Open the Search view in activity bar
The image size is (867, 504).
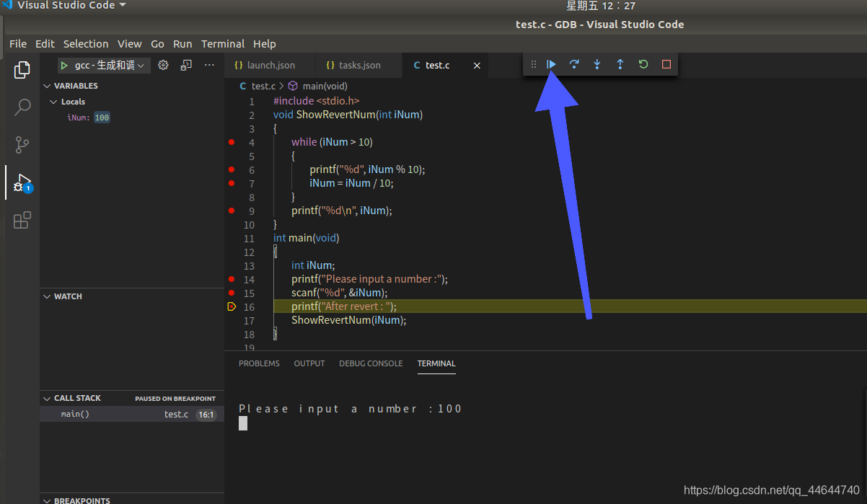coord(22,107)
